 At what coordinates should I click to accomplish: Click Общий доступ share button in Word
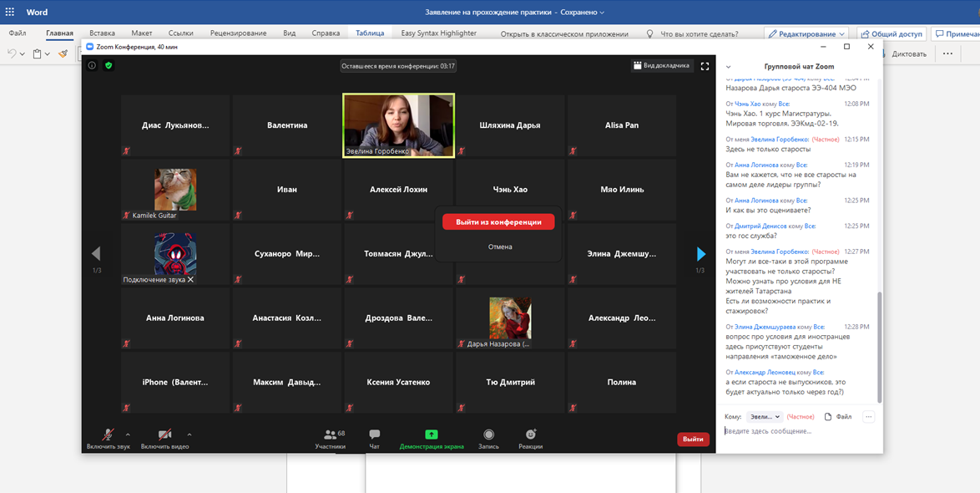click(x=892, y=33)
